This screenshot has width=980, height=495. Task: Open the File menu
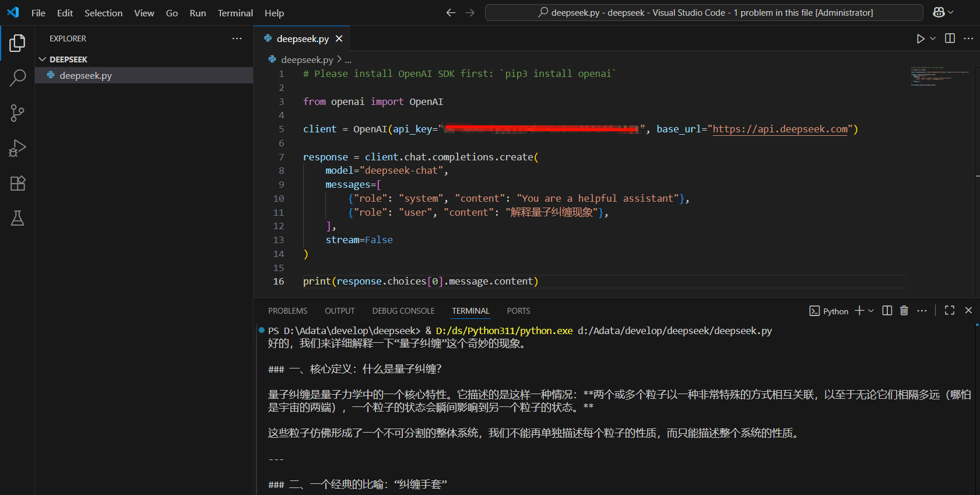[x=38, y=13]
